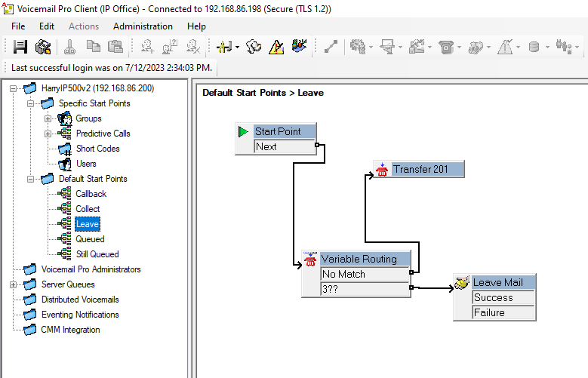Select the Default Start Points folder
Viewport: 588px width, 378px height.
(x=93, y=179)
